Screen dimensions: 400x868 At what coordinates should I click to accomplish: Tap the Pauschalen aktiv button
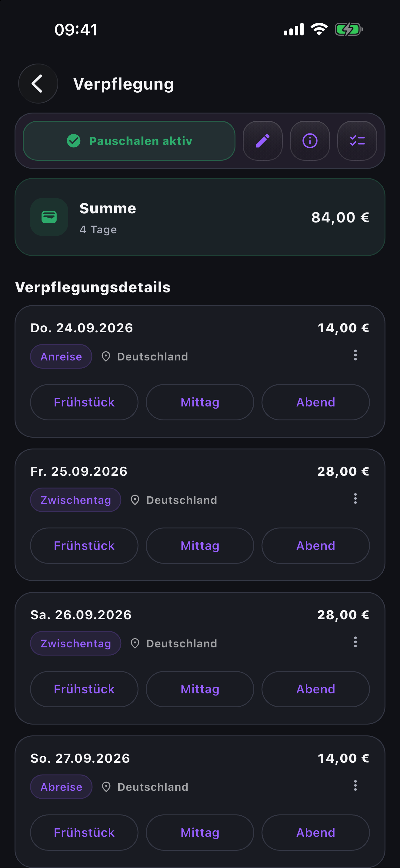[x=129, y=141]
